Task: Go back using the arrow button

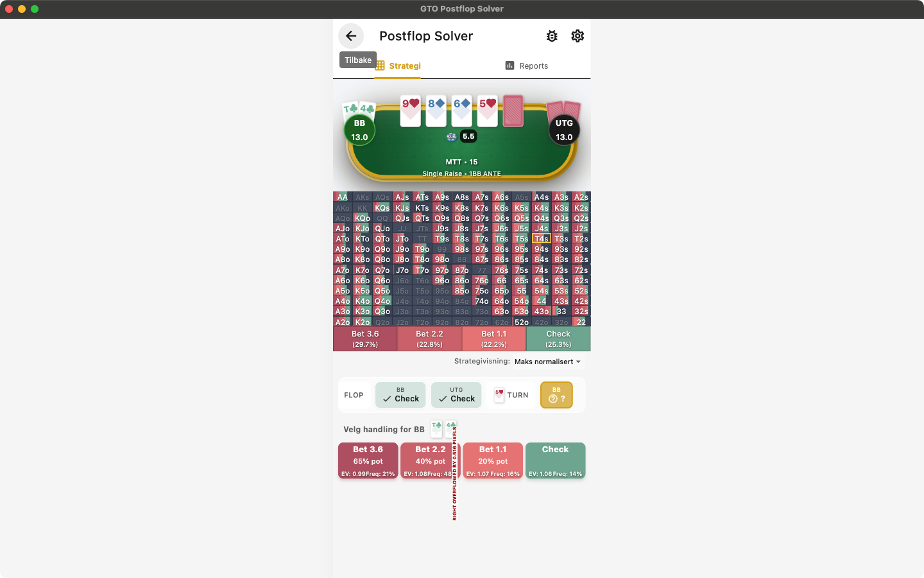Action: 351,36
